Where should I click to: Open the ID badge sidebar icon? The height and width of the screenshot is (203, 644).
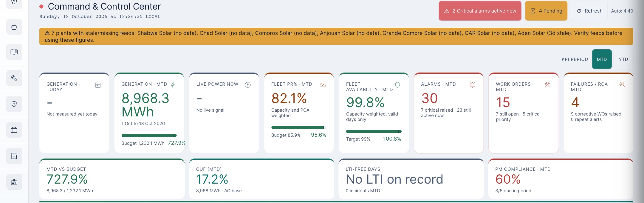click(x=14, y=182)
